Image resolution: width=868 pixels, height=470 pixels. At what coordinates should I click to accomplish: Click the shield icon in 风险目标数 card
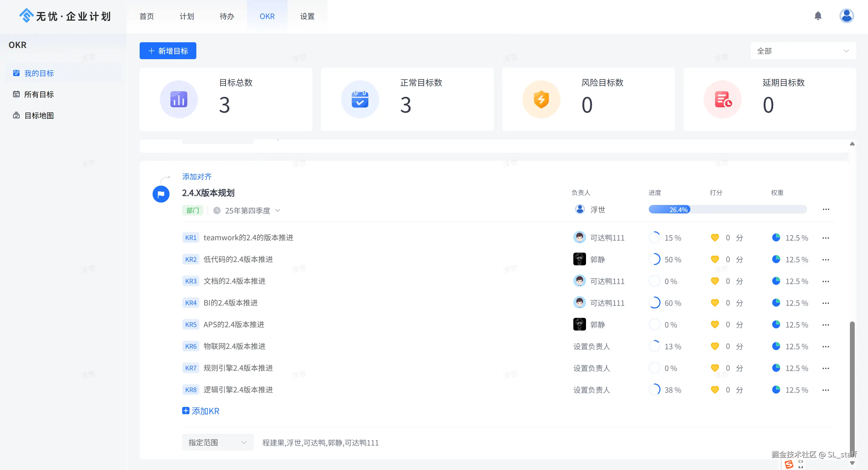(541, 99)
